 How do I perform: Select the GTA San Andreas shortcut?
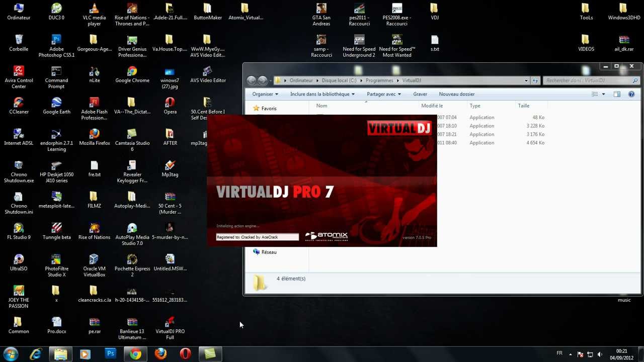pyautogui.click(x=321, y=15)
